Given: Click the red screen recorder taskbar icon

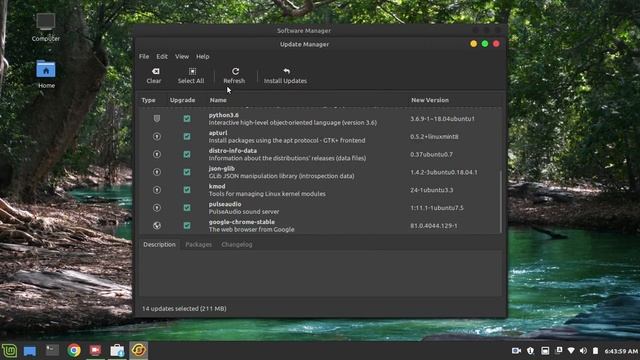Looking at the screenshot, I should point(95,350).
